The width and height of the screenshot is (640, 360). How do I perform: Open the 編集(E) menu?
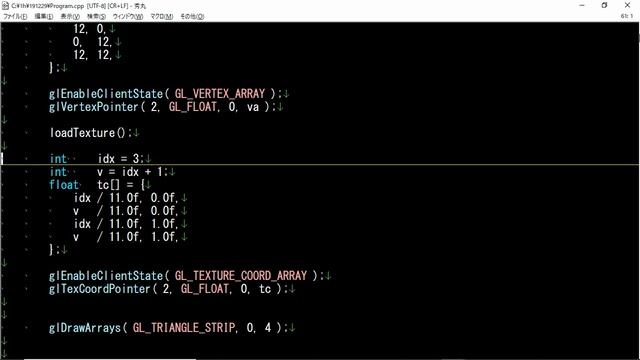pyautogui.click(x=44, y=16)
